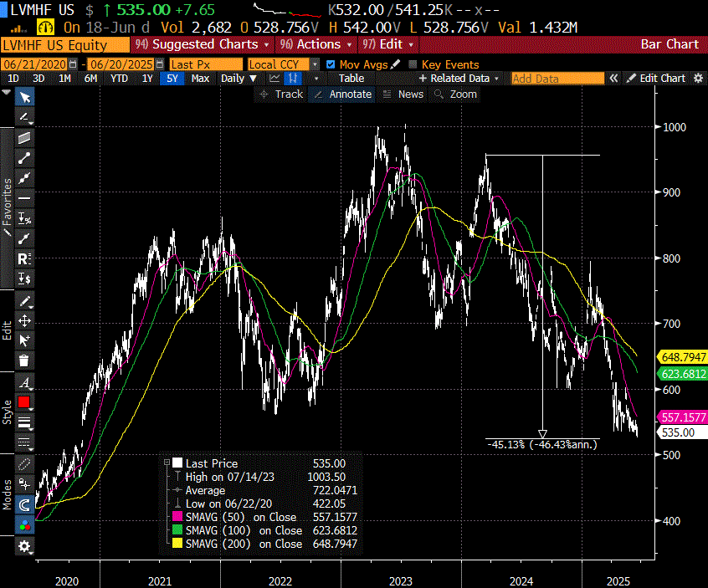The width and height of the screenshot is (708, 588).
Task: Open the font style A tool
Action: (24, 383)
